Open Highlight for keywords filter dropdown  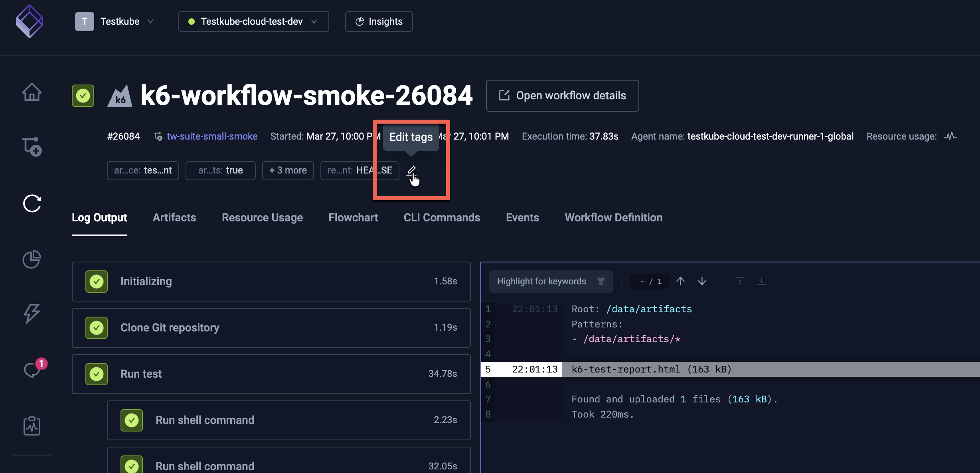(x=551, y=282)
